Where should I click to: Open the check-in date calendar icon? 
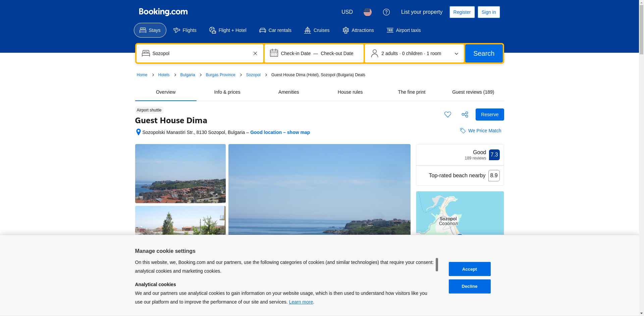(274, 53)
